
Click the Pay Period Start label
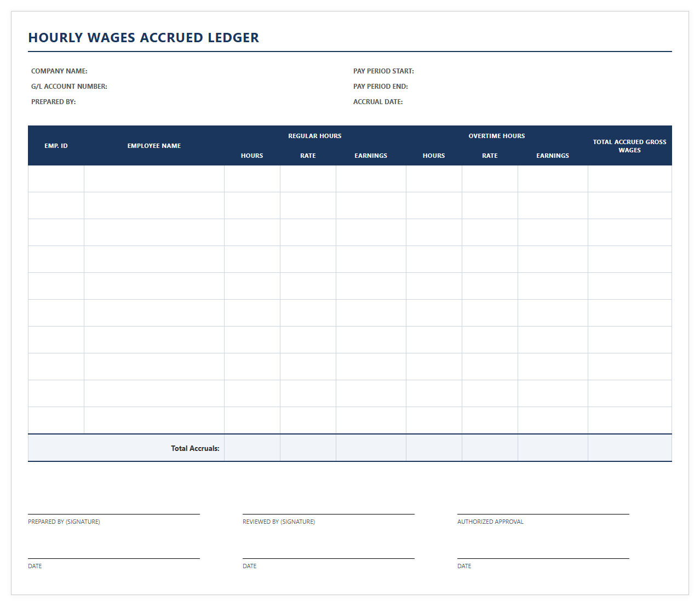(x=383, y=71)
